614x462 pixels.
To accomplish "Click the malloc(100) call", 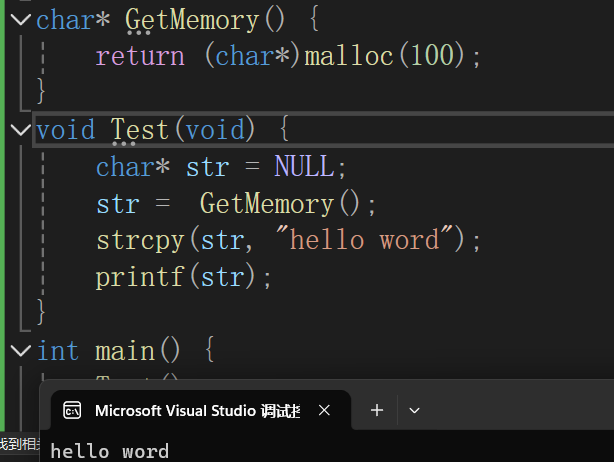I will 385,56.
